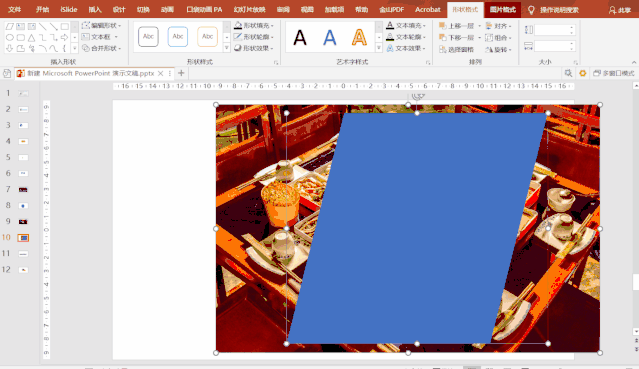Apply the black A WordArt style
639x369 pixels.
[300, 38]
